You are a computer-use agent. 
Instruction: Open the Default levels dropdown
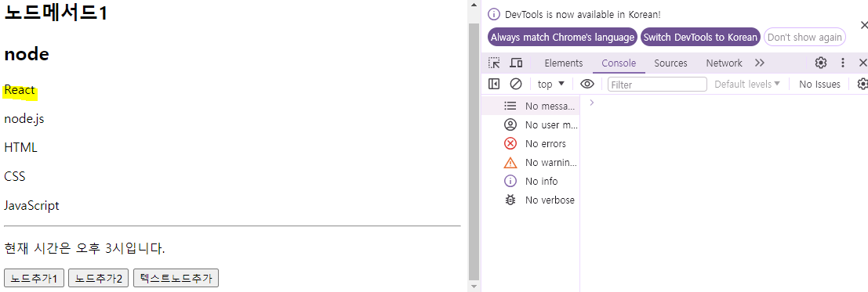[747, 84]
